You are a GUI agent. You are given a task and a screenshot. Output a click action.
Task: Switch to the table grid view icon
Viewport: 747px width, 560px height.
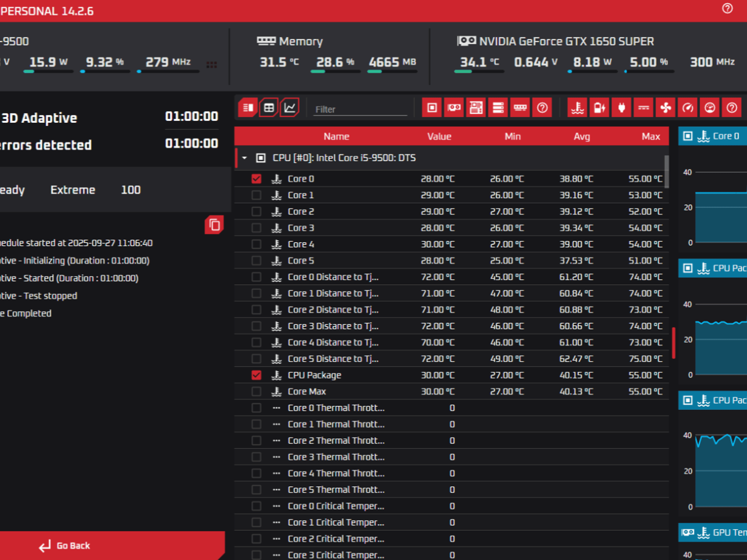tap(269, 108)
